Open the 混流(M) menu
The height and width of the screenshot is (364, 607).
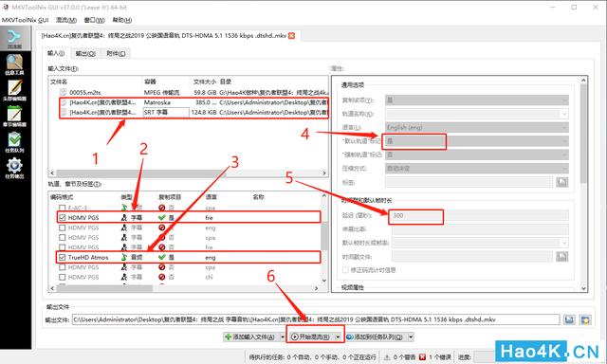pyautogui.click(x=65, y=20)
